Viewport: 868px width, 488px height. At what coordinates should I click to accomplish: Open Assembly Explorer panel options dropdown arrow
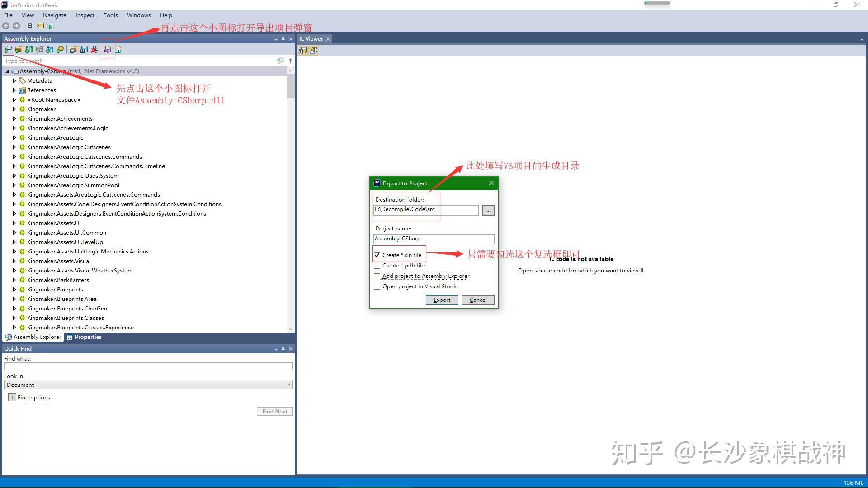coord(276,39)
